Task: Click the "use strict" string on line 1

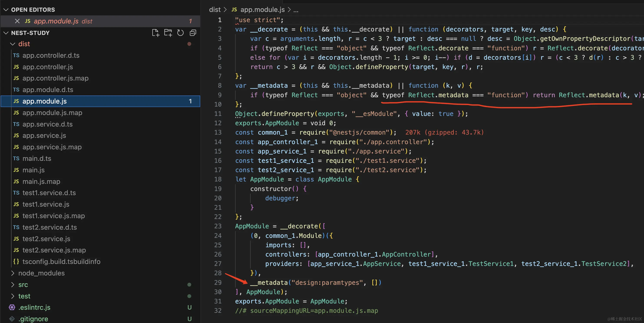Action: pyautogui.click(x=257, y=20)
